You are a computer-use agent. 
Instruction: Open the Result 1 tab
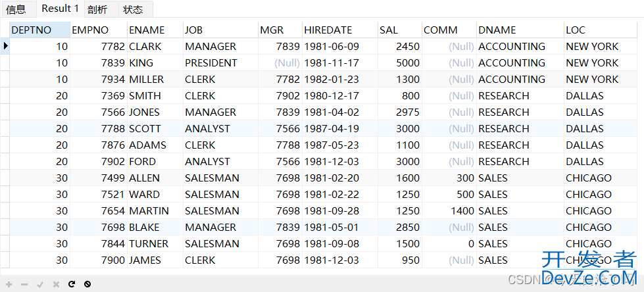coord(61,8)
